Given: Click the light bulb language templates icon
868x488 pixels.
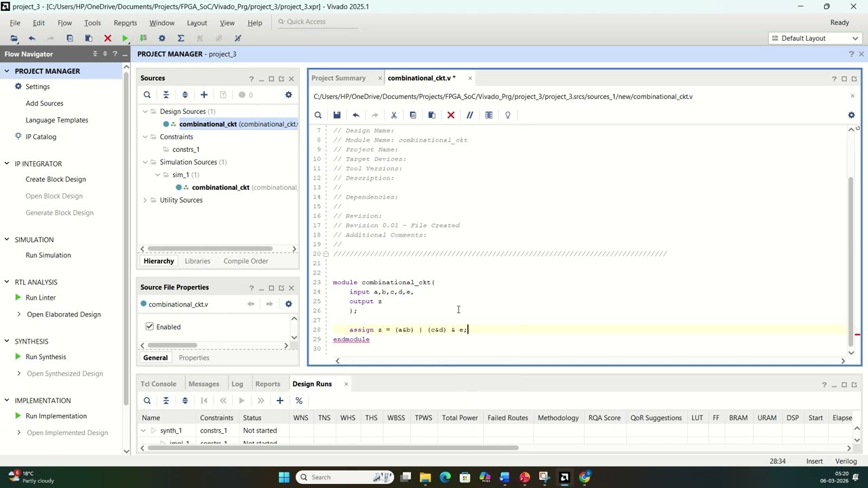Looking at the screenshot, I should click(x=507, y=115).
